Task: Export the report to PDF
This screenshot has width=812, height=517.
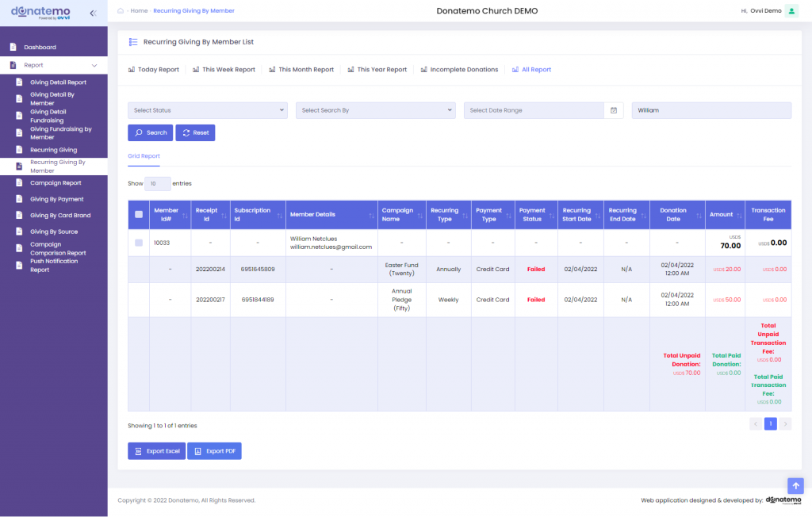Action: click(x=214, y=450)
